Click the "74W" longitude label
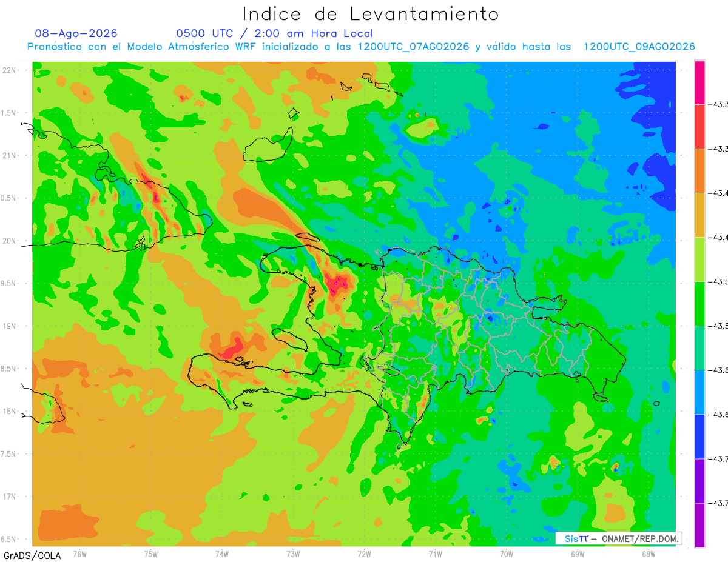Image resolution: width=728 pixels, height=562 pixels. [221, 553]
